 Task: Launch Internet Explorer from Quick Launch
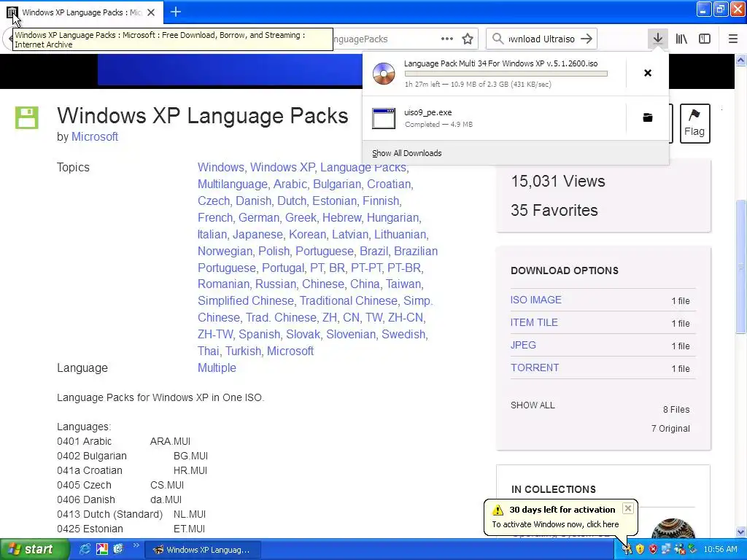(85, 550)
